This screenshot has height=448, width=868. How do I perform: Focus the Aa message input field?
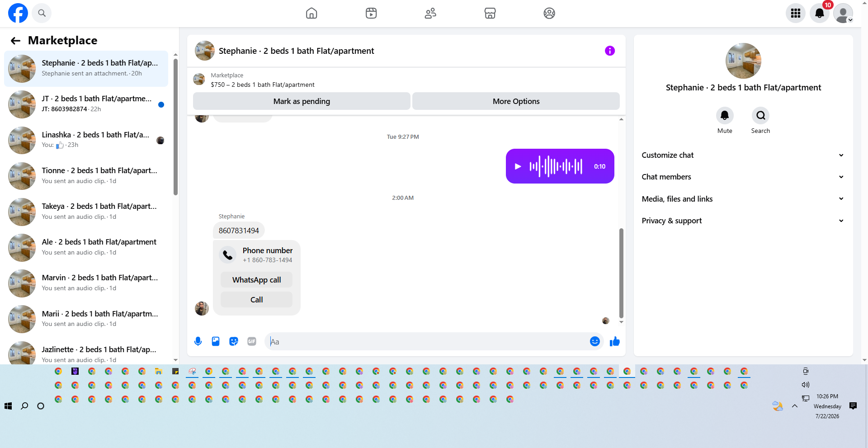pyautogui.click(x=427, y=342)
